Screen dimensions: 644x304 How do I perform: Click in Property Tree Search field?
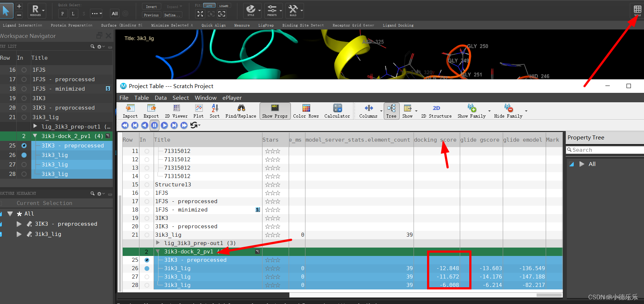(605, 150)
